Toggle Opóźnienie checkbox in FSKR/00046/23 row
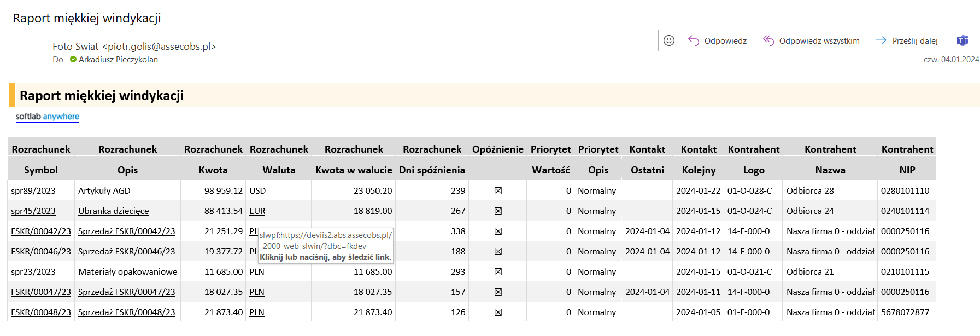Image resolution: width=980 pixels, height=336 pixels. click(498, 252)
